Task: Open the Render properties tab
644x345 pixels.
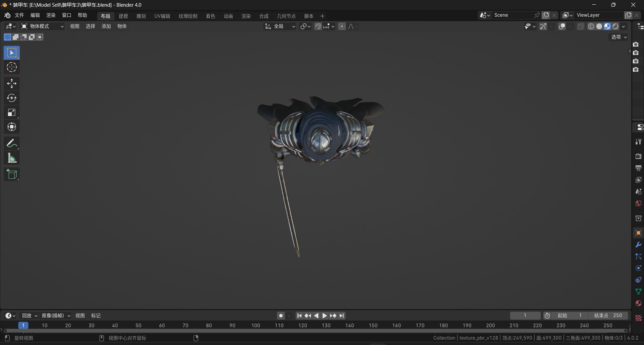Action: pos(638,156)
